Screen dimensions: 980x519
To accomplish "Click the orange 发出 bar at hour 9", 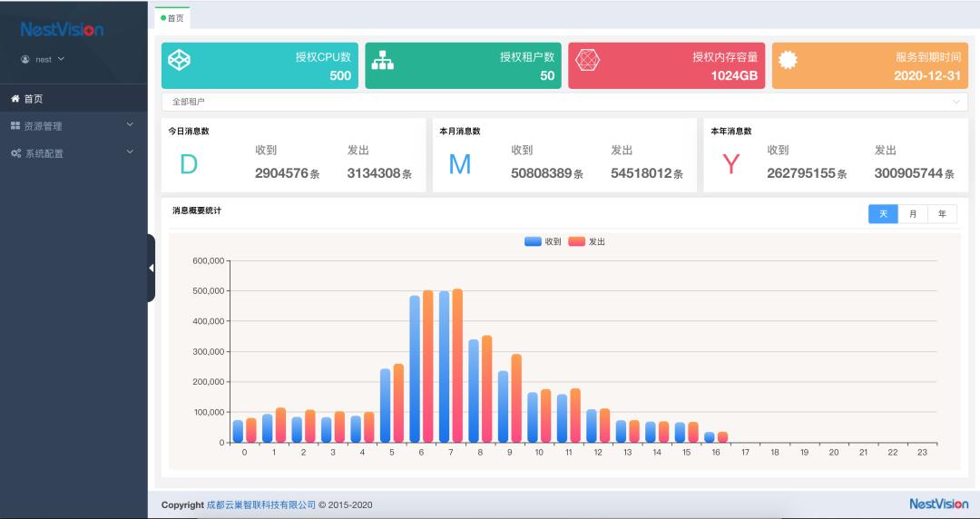I will [516, 398].
